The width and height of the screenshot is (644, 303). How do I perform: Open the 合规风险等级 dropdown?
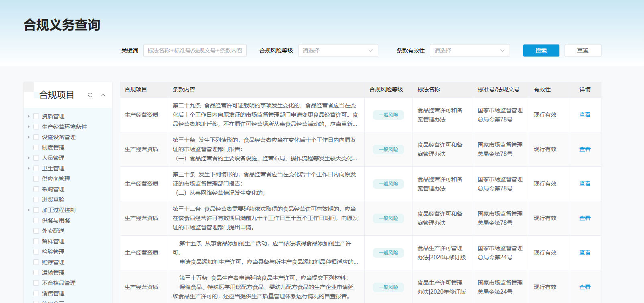(338, 50)
